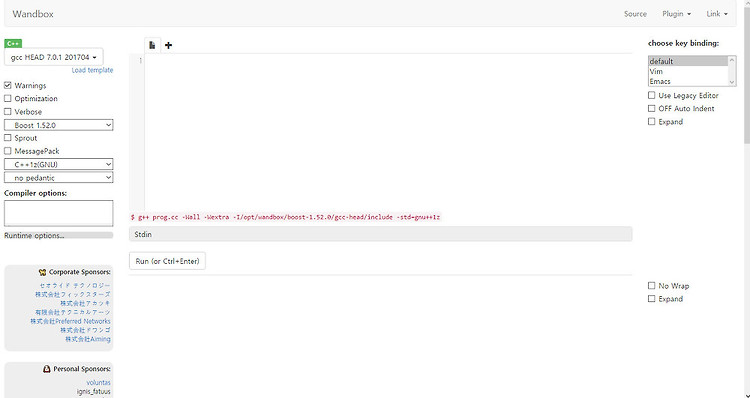Expand the Stdin input bar
The width and height of the screenshot is (750, 398).
(x=381, y=234)
